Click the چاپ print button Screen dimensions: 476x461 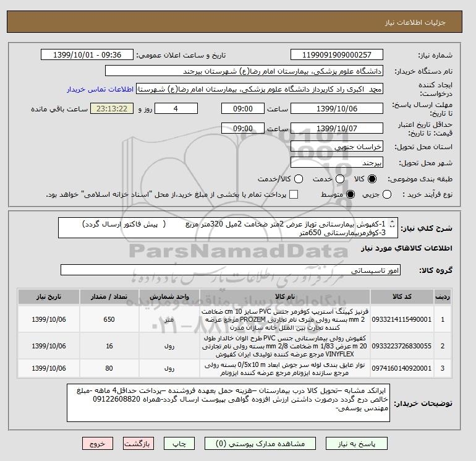click(x=179, y=444)
